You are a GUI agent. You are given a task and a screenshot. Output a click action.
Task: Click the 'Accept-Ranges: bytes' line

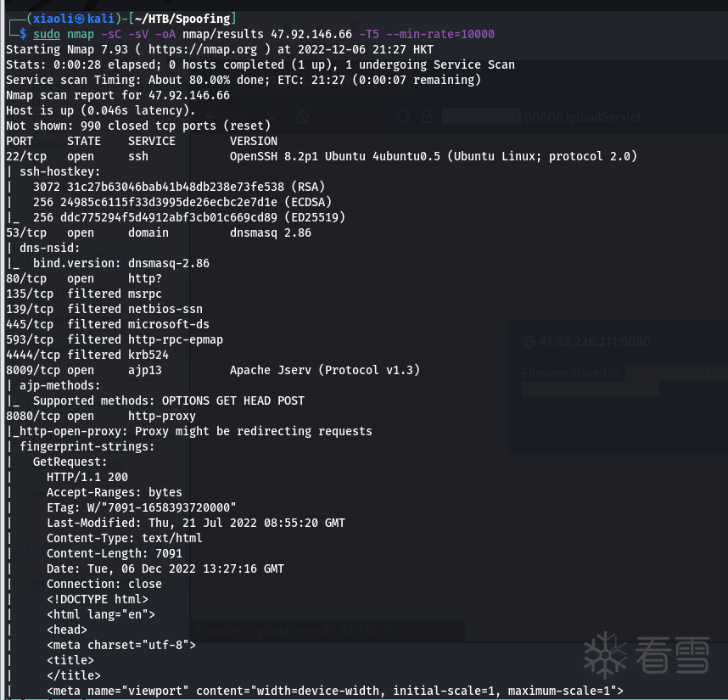pos(115,492)
